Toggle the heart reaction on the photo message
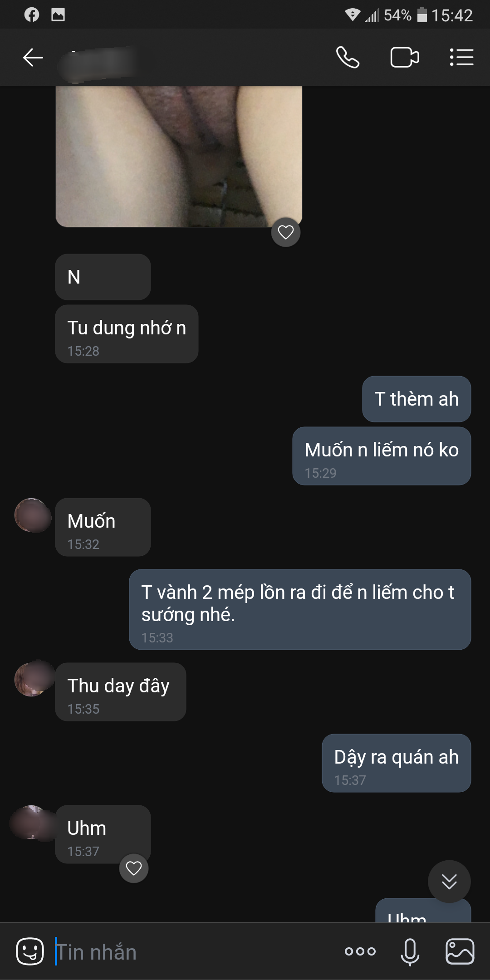This screenshot has width=490, height=980. point(286,232)
